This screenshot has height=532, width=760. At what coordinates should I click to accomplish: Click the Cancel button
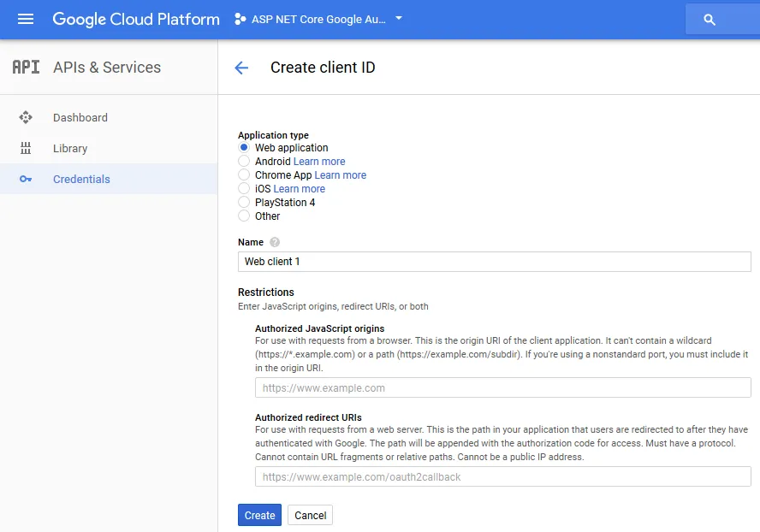(x=310, y=515)
